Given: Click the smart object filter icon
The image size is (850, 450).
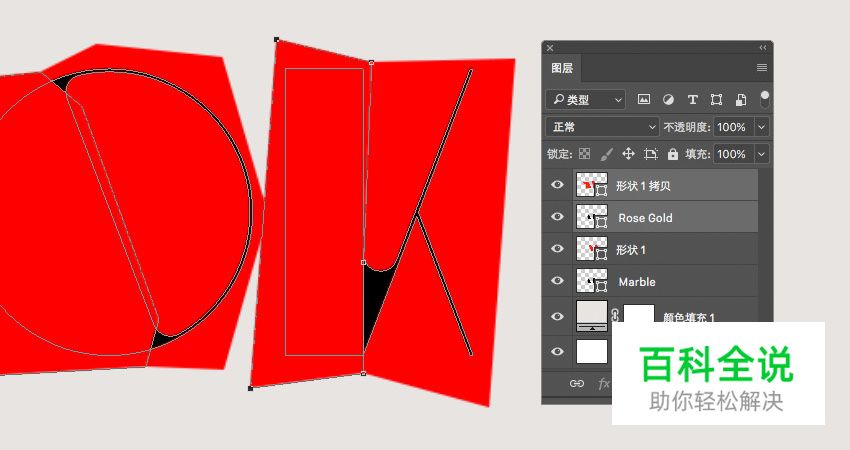Looking at the screenshot, I should (741, 100).
